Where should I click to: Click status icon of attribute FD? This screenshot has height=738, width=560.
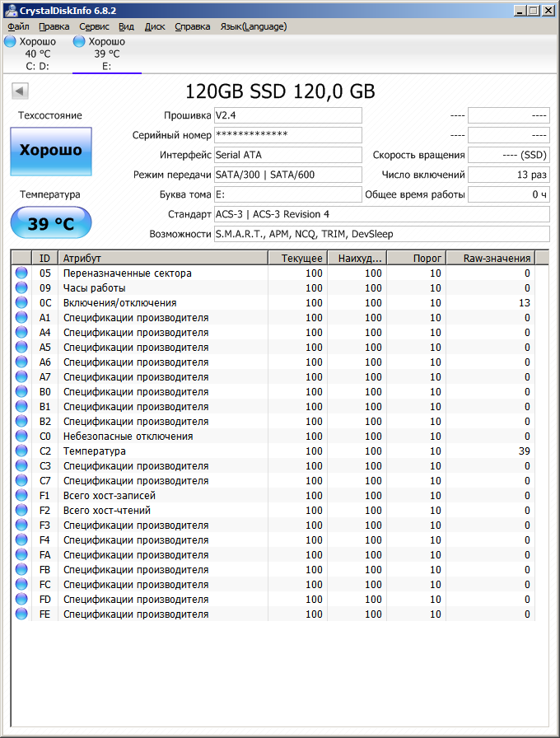[x=21, y=599]
